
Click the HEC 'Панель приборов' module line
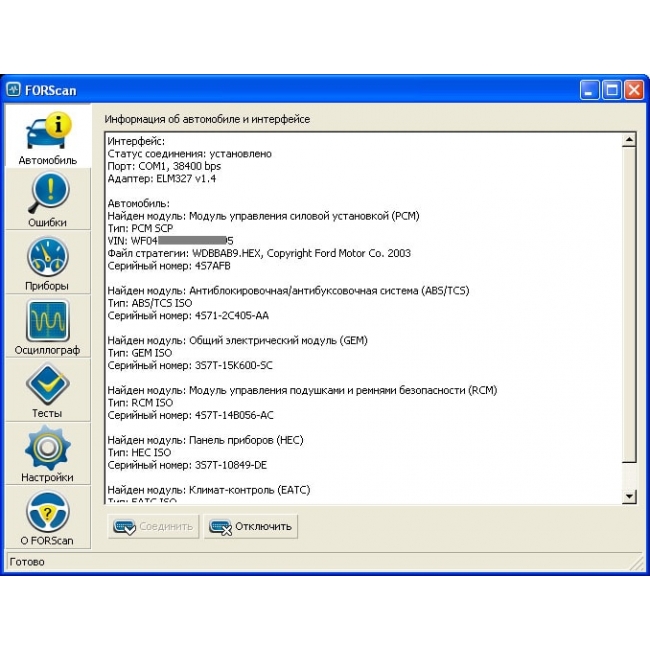[x=205, y=440]
